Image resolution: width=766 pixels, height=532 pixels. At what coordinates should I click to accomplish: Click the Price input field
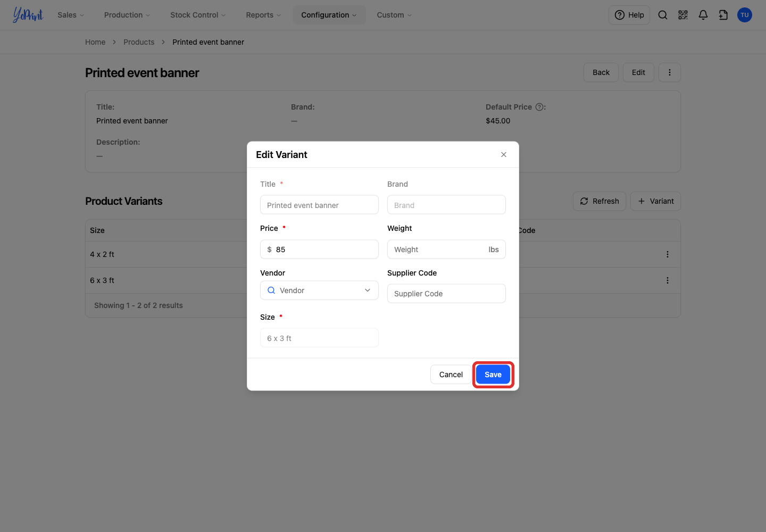click(x=319, y=250)
